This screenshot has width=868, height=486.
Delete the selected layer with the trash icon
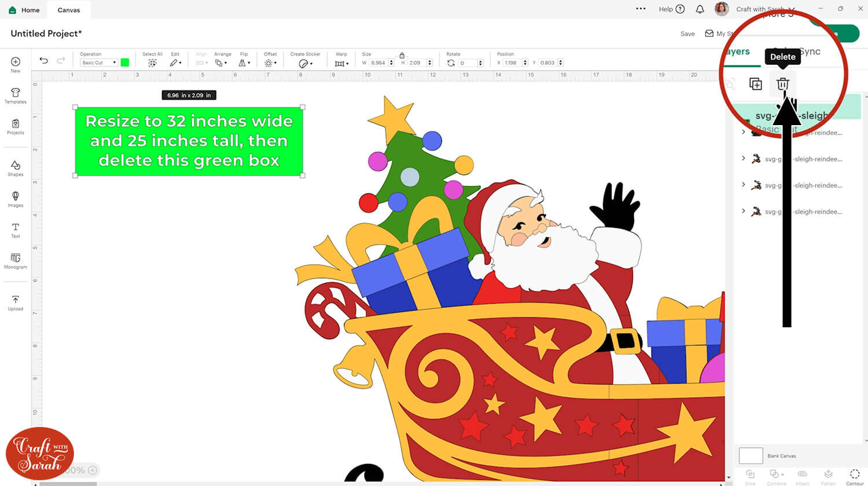(782, 84)
